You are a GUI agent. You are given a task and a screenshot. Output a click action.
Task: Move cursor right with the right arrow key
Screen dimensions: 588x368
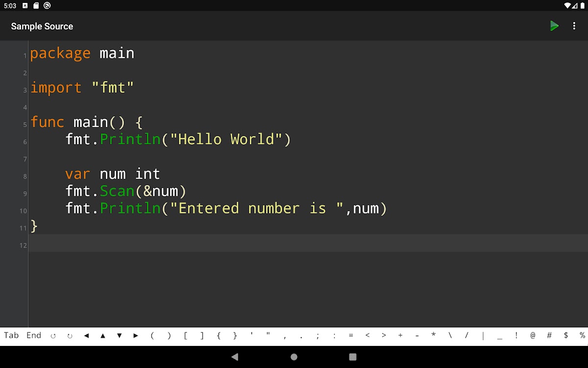click(136, 336)
